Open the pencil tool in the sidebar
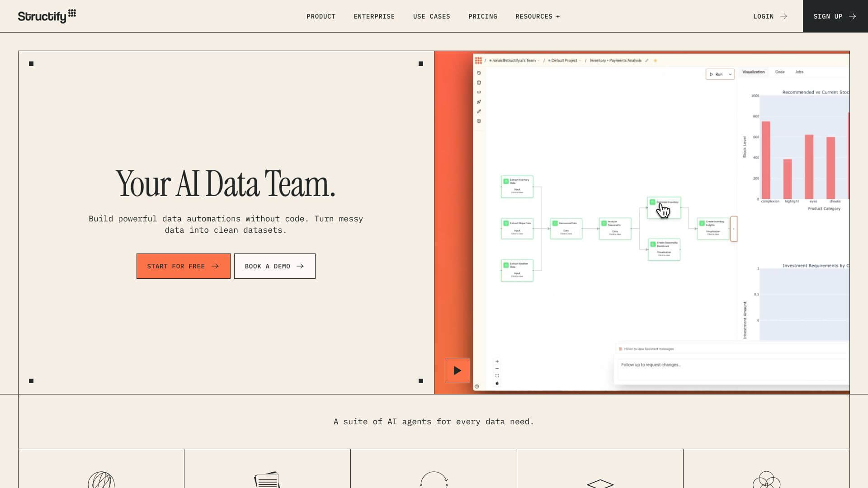This screenshot has width=868, height=488. pyautogui.click(x=479, y=111)
